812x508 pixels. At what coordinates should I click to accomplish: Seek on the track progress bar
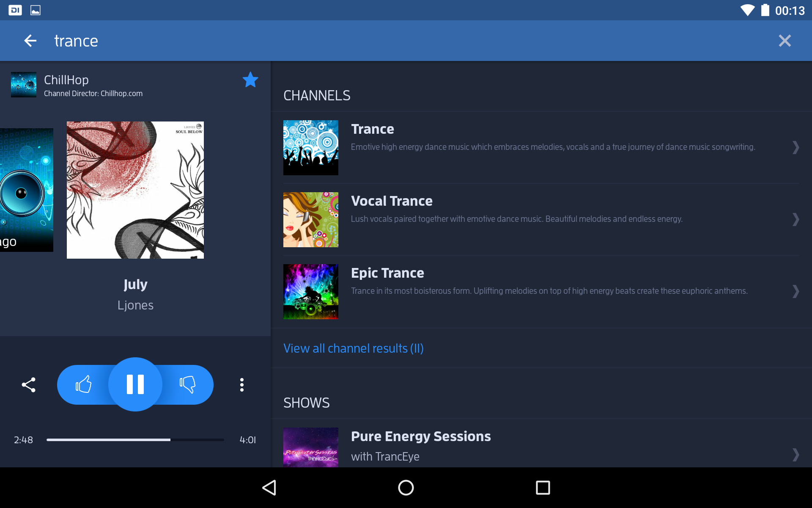(135, 440)
